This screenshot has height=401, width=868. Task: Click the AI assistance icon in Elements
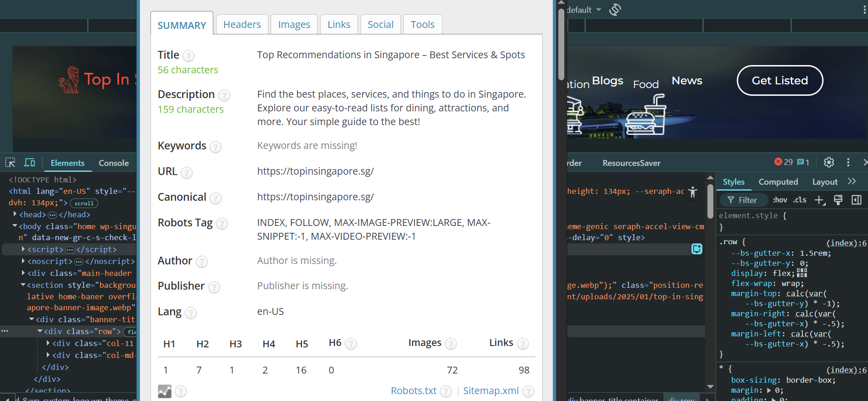[697, 249]
